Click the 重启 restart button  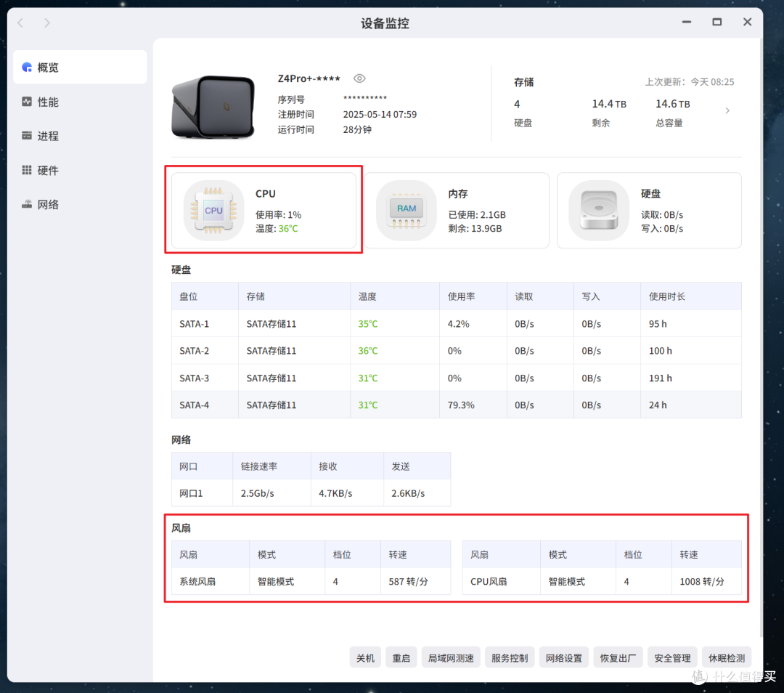click(401, 657)
